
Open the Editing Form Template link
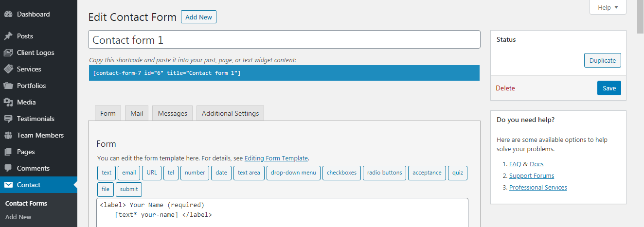tap(276, 158)
